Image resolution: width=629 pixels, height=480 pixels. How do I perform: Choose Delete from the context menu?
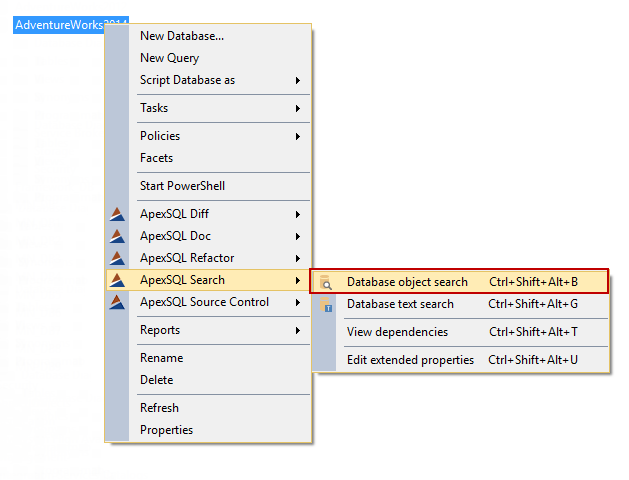coord(208,380)
